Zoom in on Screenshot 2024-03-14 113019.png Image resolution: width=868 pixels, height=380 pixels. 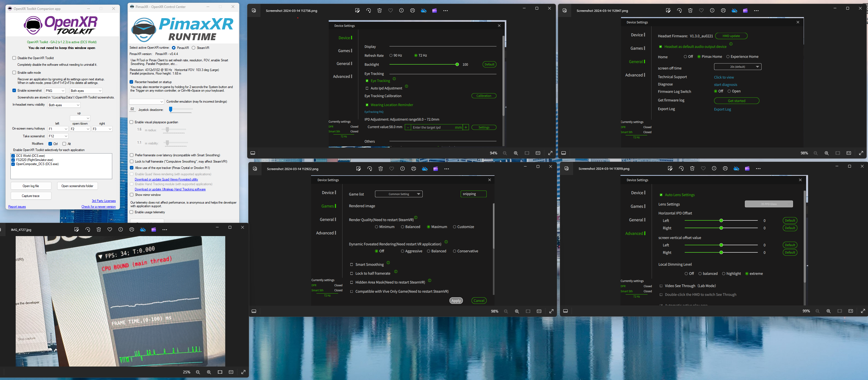pyautogui.click(x=829, y=311)
